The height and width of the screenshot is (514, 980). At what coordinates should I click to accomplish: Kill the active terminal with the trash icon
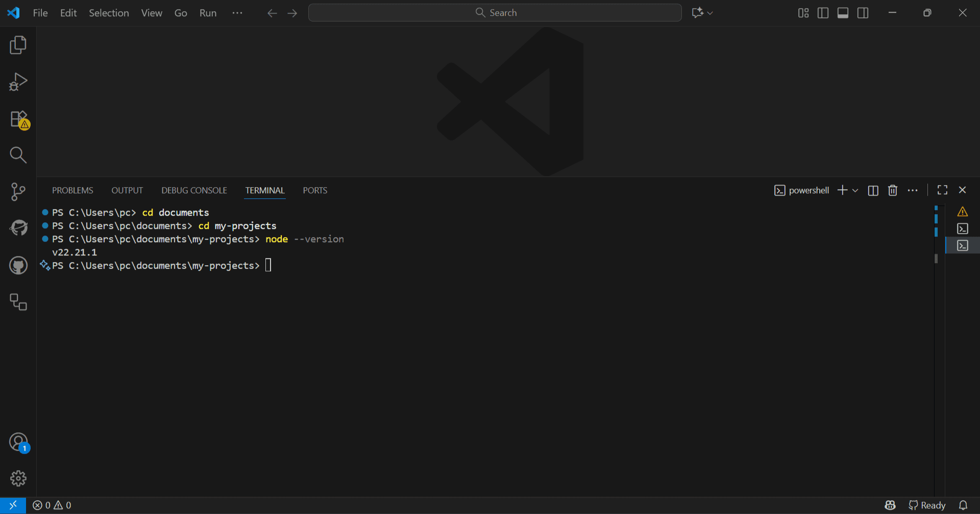click(892, 190)
